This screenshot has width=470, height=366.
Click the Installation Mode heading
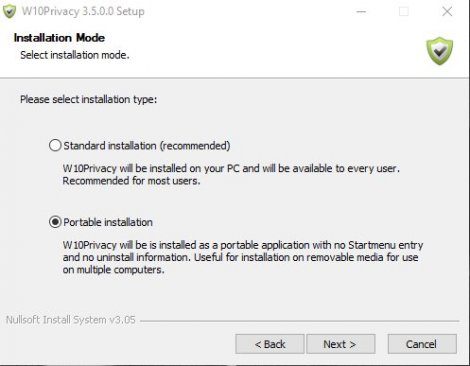[59, 38]
